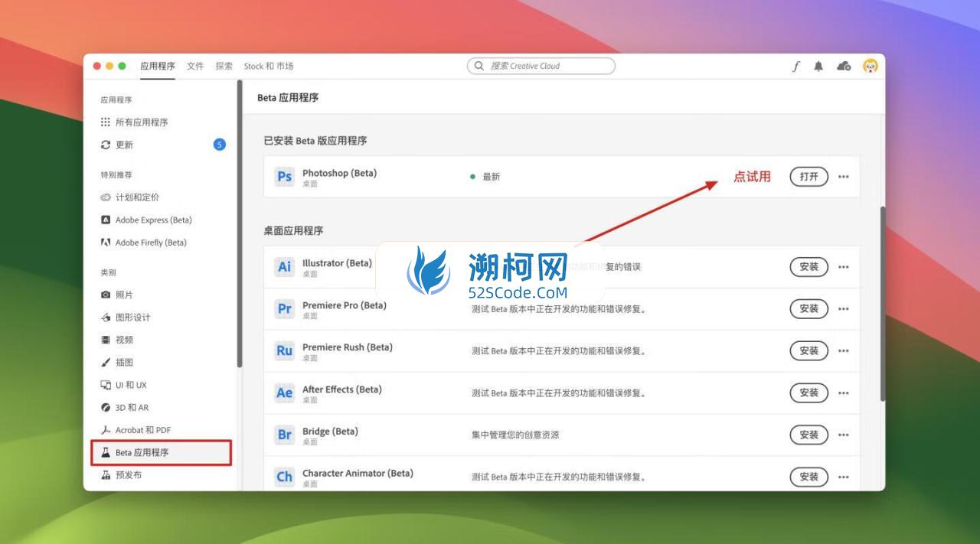Switch to the 探索 tab
The width and height of the screenshot is (980, 544).
pyautogui.click(x=224, y=67)
